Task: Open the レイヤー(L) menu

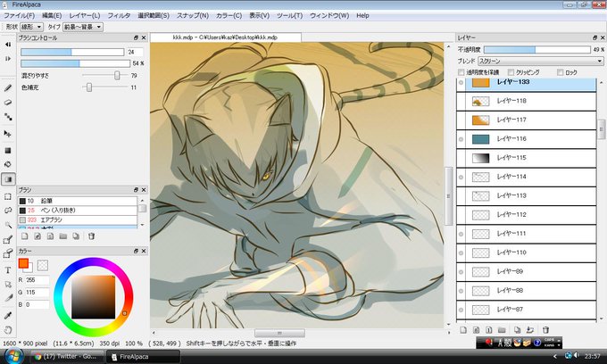Action: tap(85, 15)
